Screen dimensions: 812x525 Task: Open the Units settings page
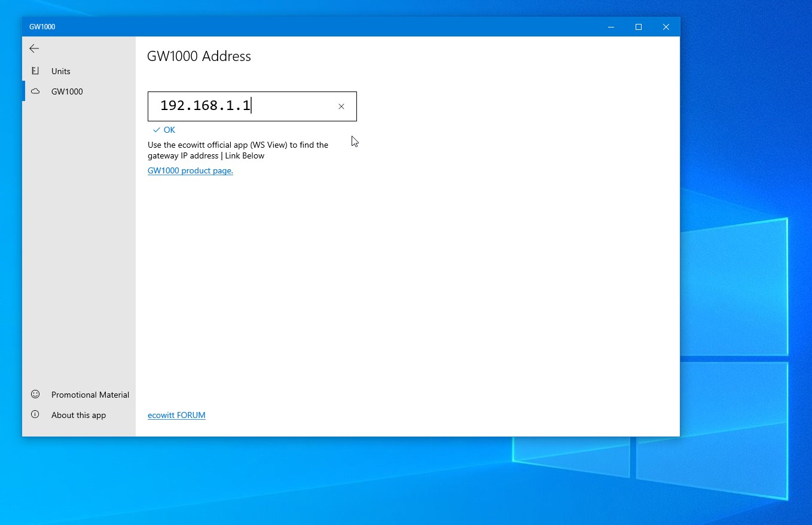click(79, 71)
